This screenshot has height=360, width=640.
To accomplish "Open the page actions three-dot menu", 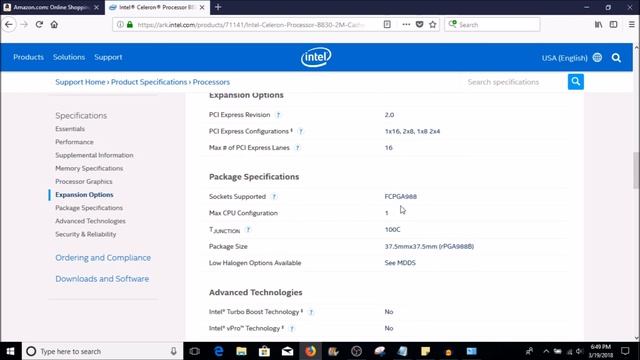I will point(406,24).
